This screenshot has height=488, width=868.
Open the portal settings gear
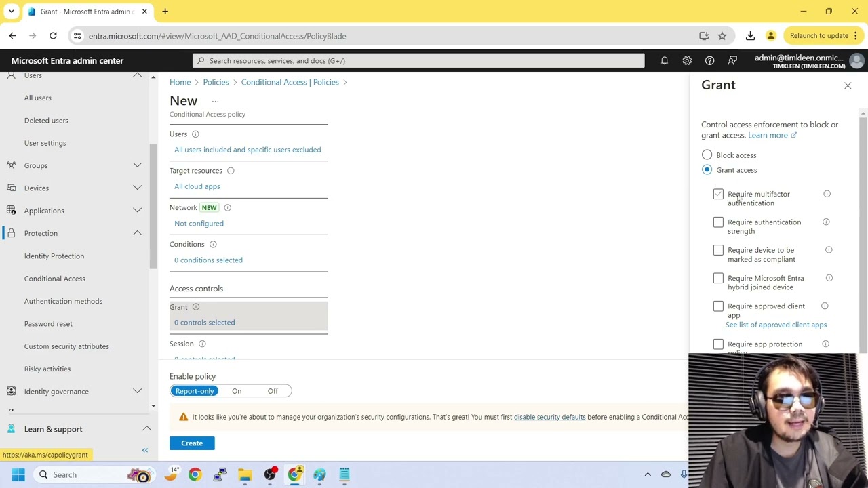687,60
